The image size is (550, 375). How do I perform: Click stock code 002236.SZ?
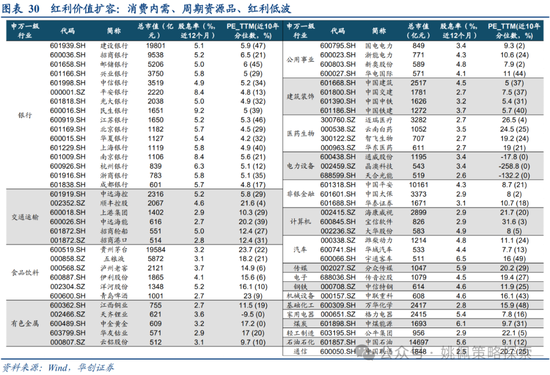338,231
